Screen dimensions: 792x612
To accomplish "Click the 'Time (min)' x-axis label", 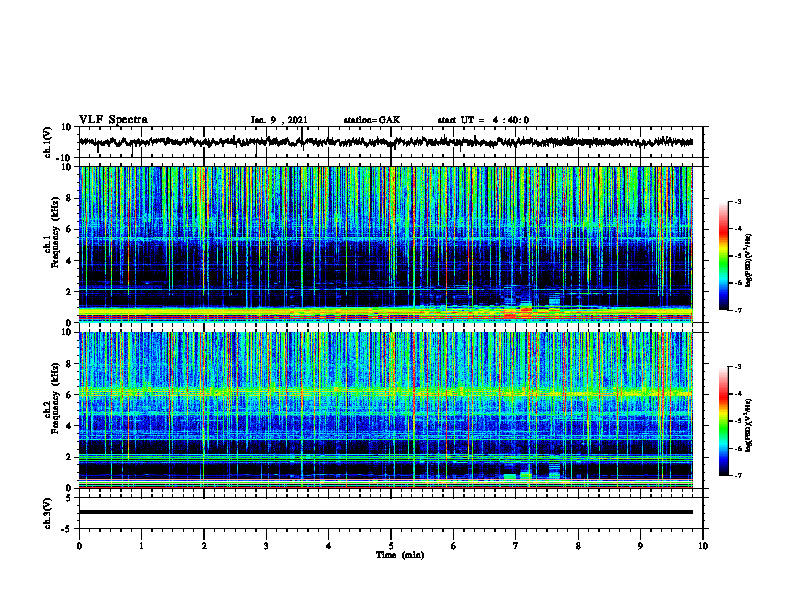I will (x=400, y=555).
